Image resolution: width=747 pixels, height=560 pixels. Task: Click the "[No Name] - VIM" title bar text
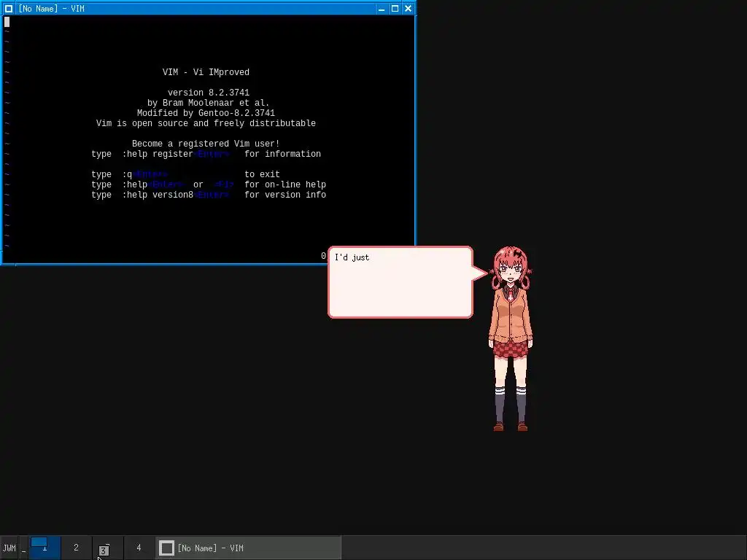tap(52, 9)
